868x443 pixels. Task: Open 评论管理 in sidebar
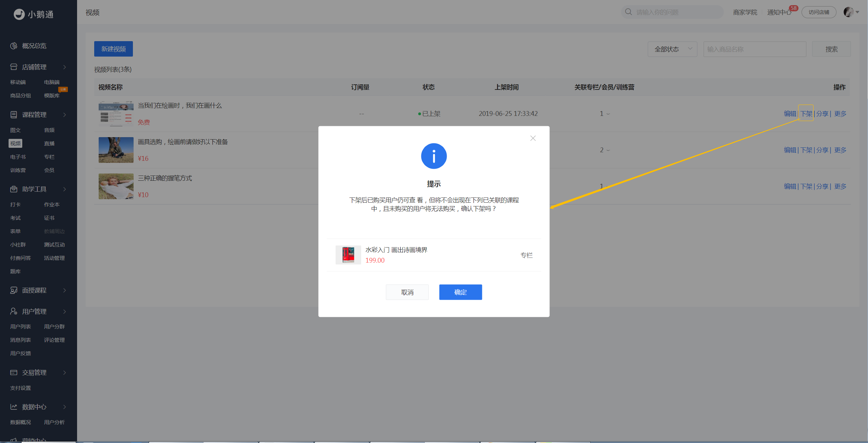(54, 340)
